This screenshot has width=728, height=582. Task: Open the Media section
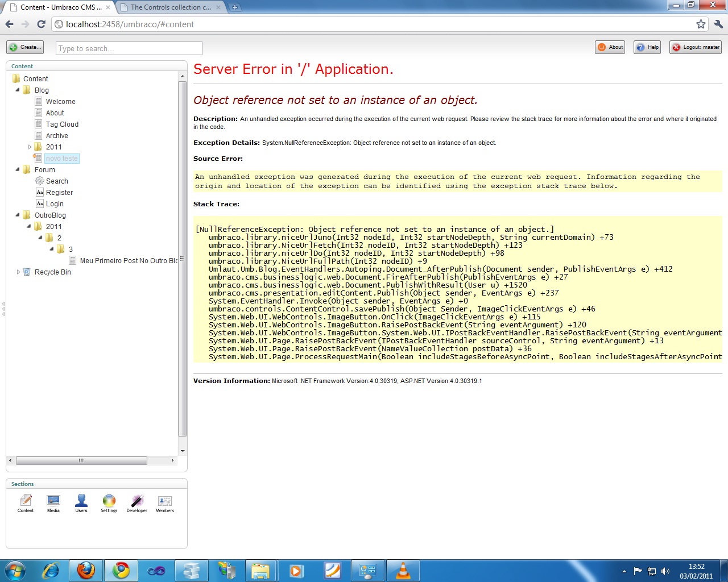[53, 504]
